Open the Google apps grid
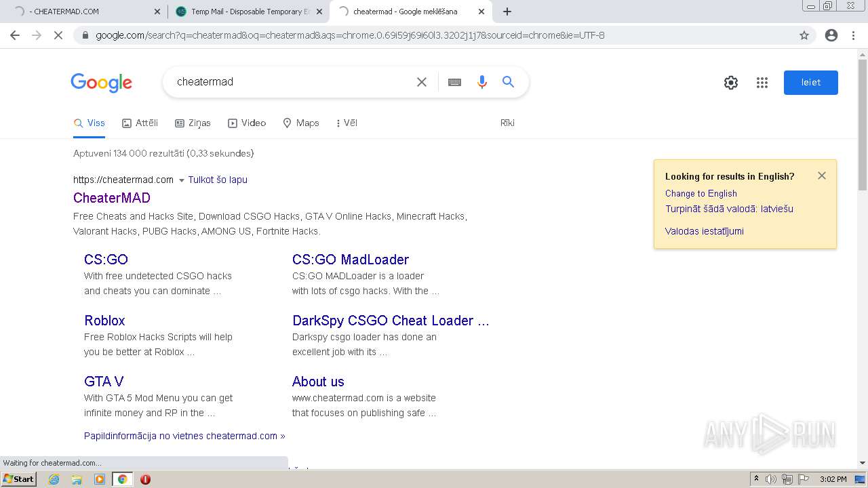 point(762,83)
